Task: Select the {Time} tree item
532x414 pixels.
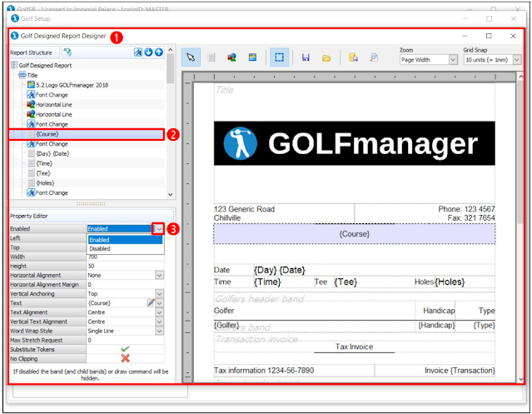Action: tap(44, 163)
